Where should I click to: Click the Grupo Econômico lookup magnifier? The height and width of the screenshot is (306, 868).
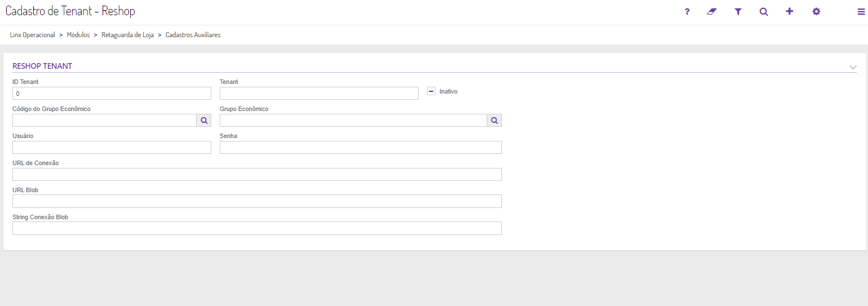pos(494,120)
